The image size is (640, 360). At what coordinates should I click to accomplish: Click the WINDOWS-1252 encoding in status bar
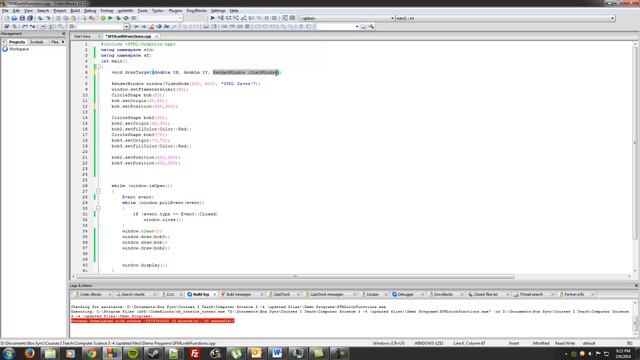pyautogui.click(x=429, y=343)
